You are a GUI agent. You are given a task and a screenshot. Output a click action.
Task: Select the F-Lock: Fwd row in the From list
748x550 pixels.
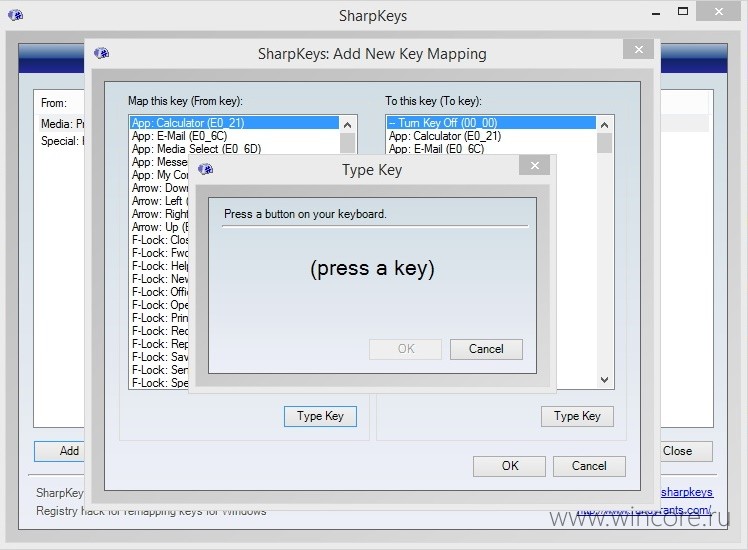tap(159, 253)
